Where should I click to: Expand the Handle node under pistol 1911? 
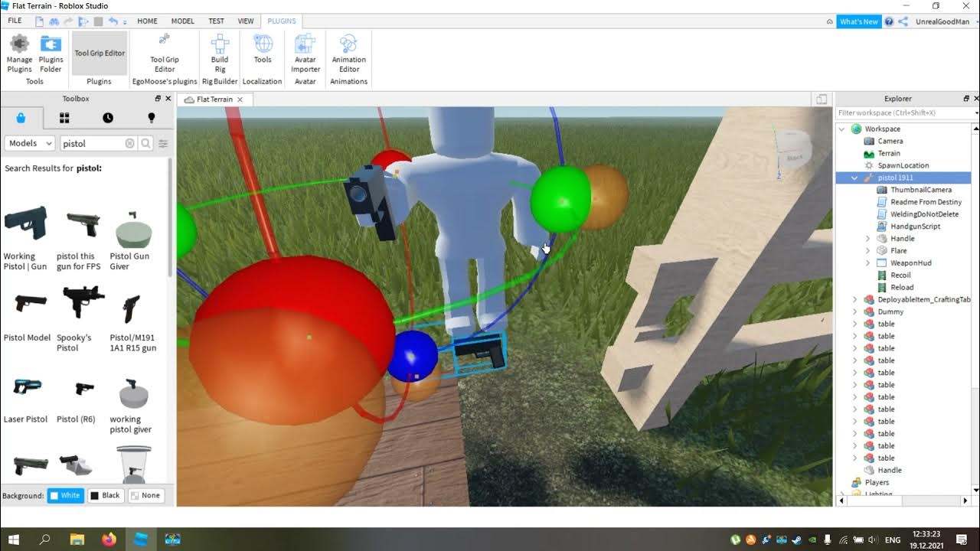[867, 239]
